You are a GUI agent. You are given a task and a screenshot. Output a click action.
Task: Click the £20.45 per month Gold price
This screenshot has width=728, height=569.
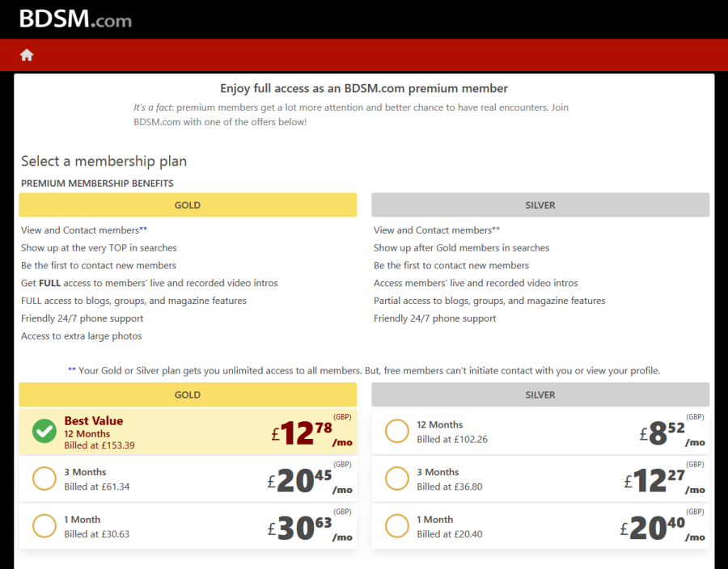pos(310,480)
